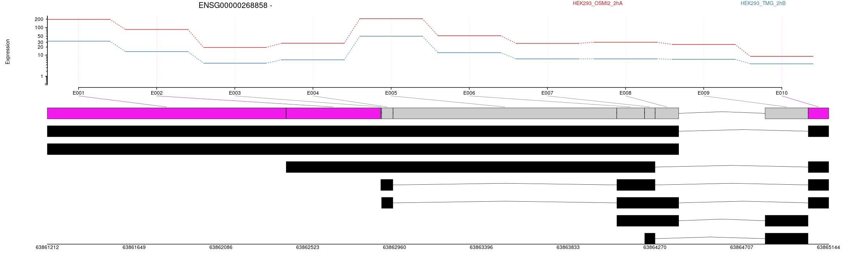
Task: Click exon label E001
Action: (x=78, y=93)
